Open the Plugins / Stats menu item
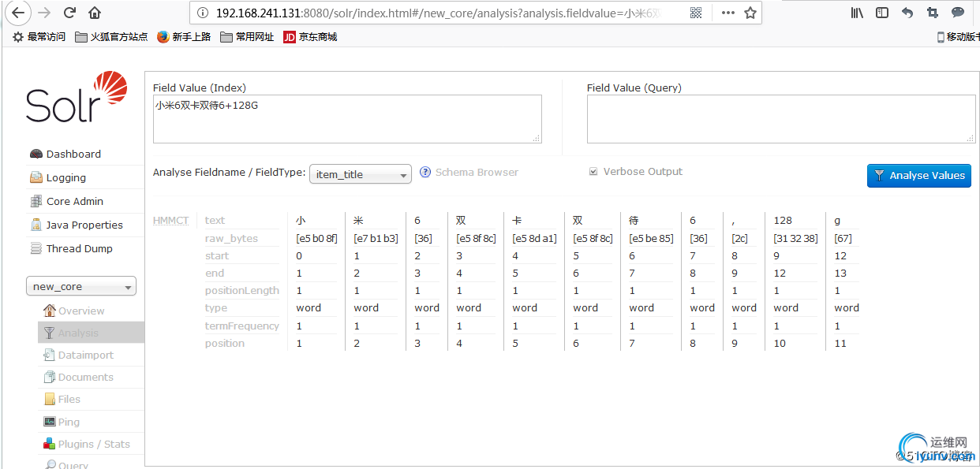Screen dimensions: 980x469 point(87,444)
